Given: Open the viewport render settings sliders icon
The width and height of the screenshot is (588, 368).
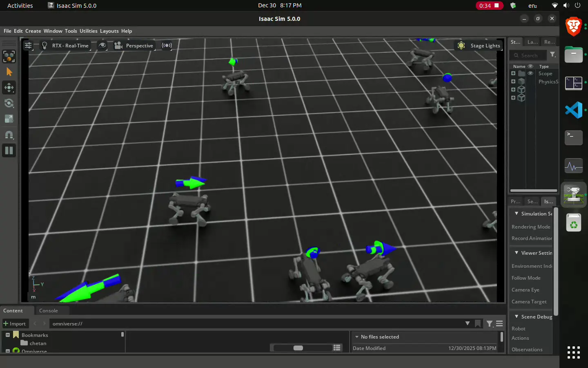Looking at the screenshot, I should pos(27,45).
